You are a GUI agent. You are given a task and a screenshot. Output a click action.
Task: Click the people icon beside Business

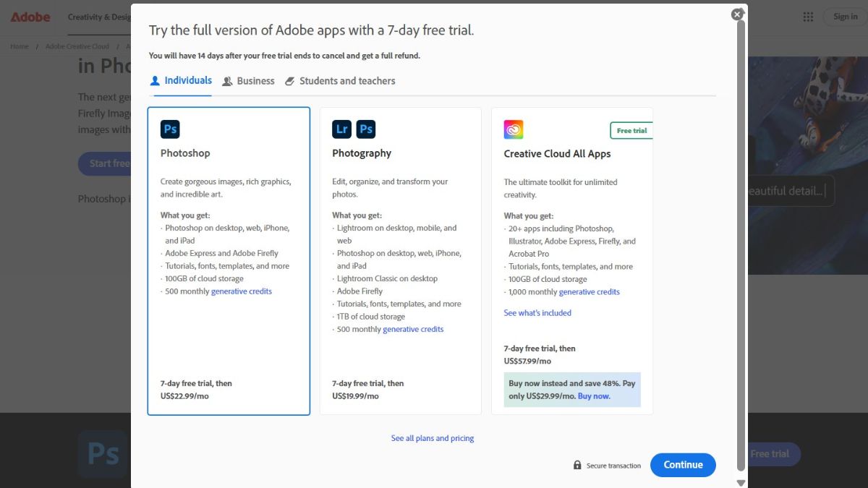tap(227, 82)
